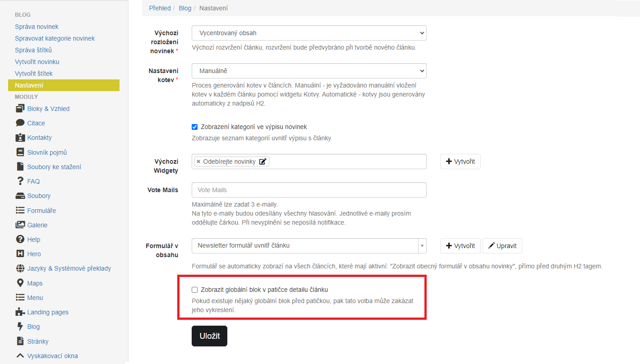Expand the Formulář v obsahu selector
Image resolution: width=640 pixels, height=364 pixels.
[x=309, y=246]
